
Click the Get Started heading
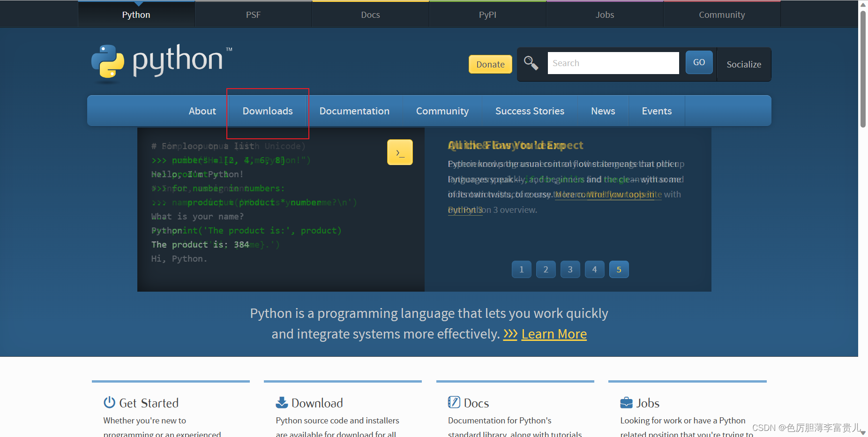(149, 403)
